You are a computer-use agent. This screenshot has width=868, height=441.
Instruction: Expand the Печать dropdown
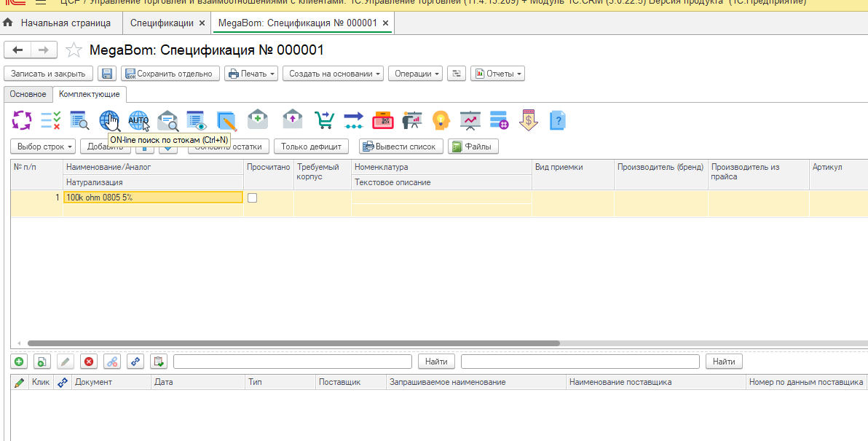[x=251, y=74]
